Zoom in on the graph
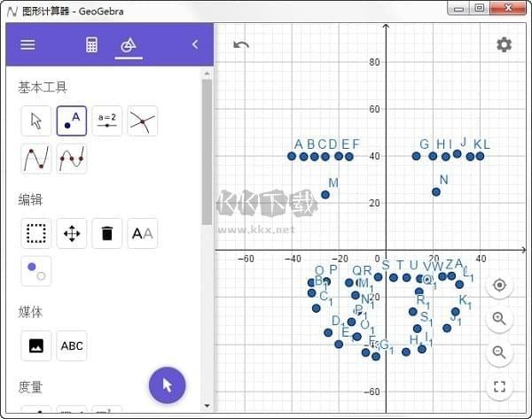This screenshot has width=532, height=419. pyautogui.click(x=499, y=319)
